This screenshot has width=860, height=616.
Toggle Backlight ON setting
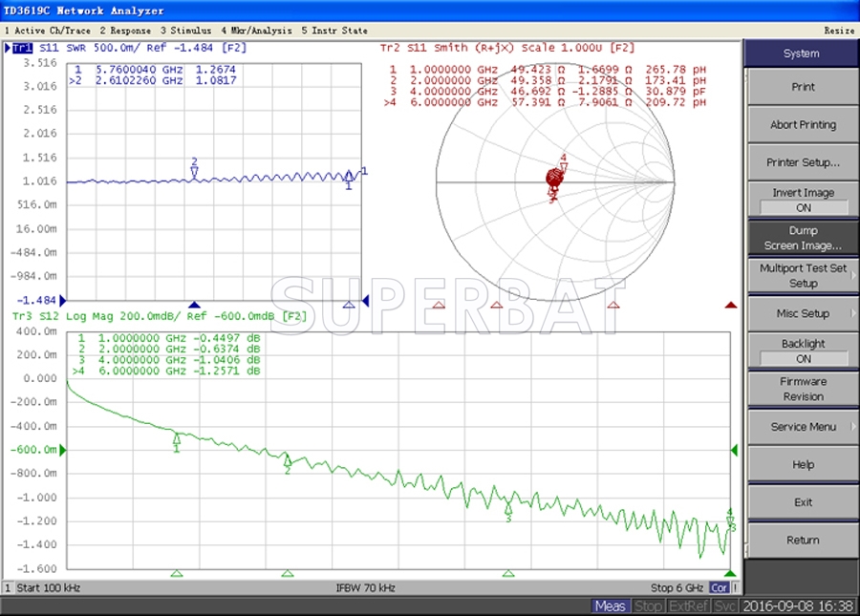coord(803,351)
